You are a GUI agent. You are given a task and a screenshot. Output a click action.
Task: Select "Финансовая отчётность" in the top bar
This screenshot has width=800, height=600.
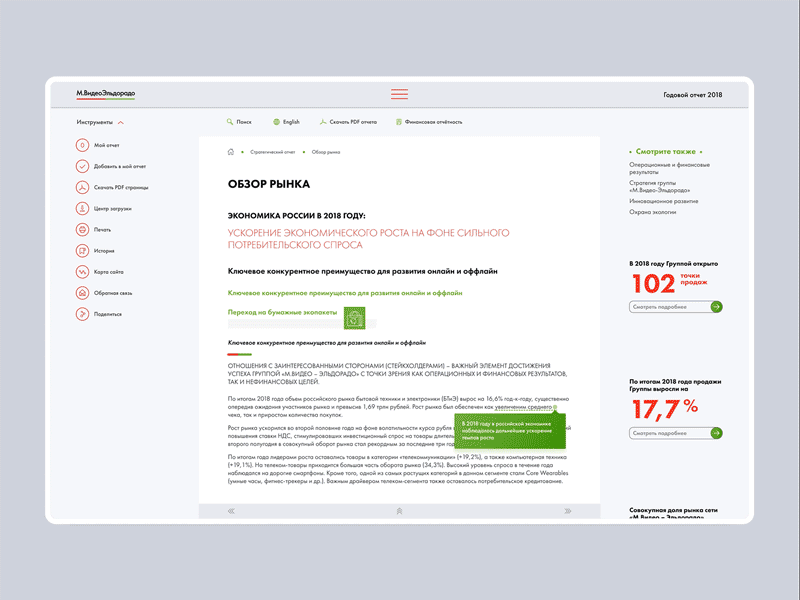tap(430, 121)
